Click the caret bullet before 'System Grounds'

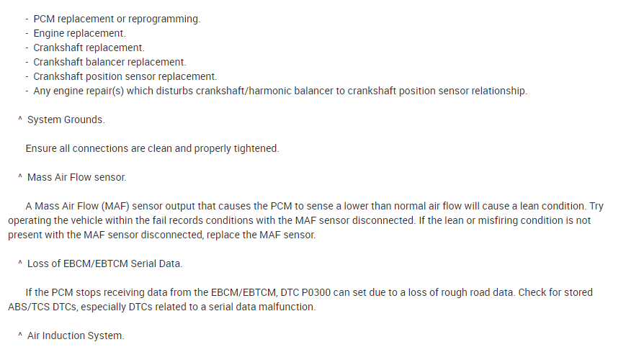20,120
